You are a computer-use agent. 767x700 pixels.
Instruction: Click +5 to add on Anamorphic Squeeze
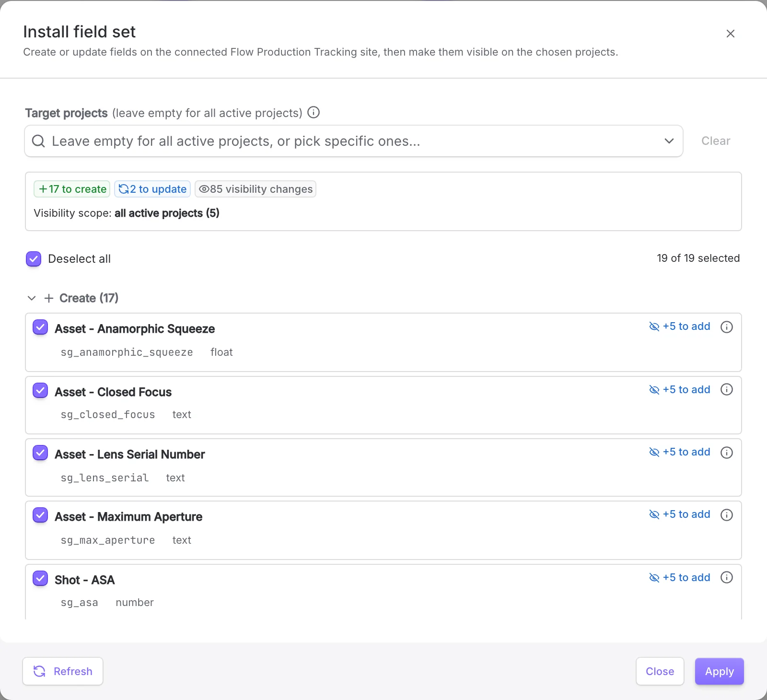click(x=686, y=327)
